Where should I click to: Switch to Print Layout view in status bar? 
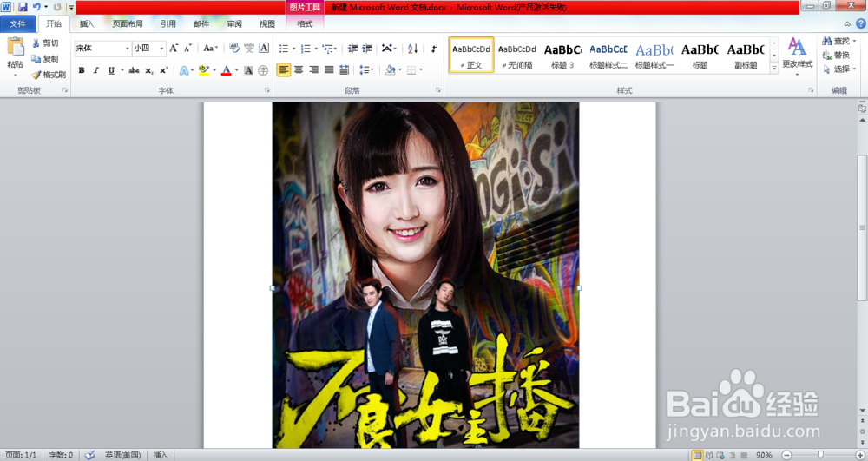(x=698, y=455)
